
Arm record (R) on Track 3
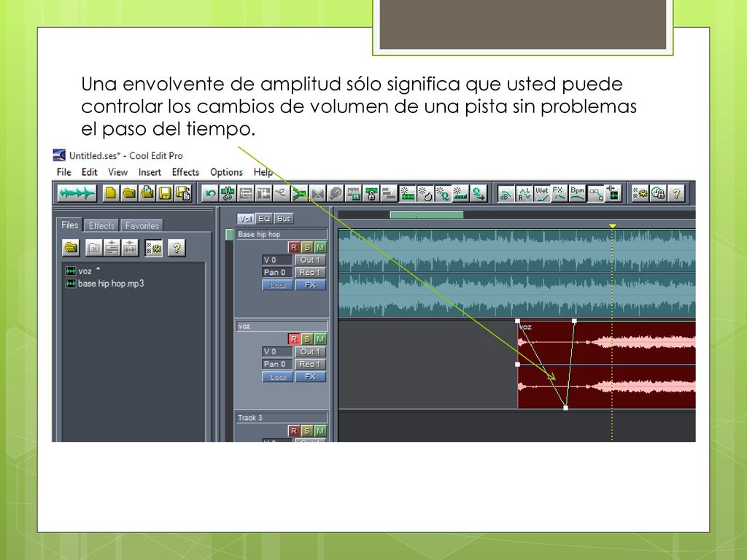coord(293,430)
